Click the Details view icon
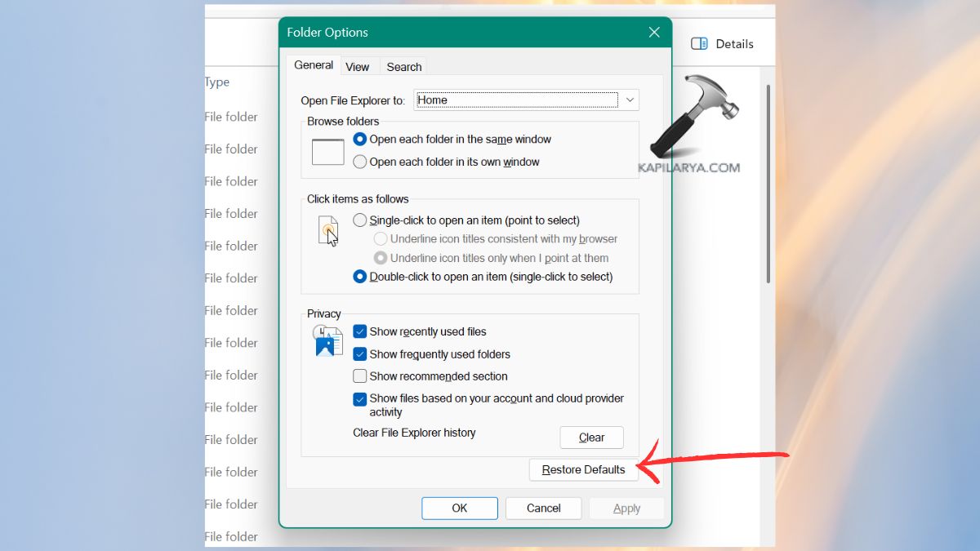The height and width of the screenshot is (551, 980). [x=699, y=43]
